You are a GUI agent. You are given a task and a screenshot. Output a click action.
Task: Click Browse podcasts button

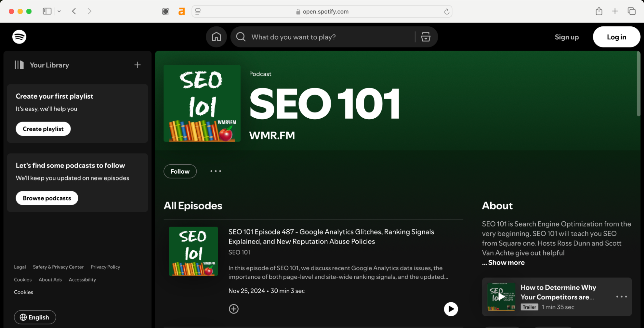click(x=47, y=198)
